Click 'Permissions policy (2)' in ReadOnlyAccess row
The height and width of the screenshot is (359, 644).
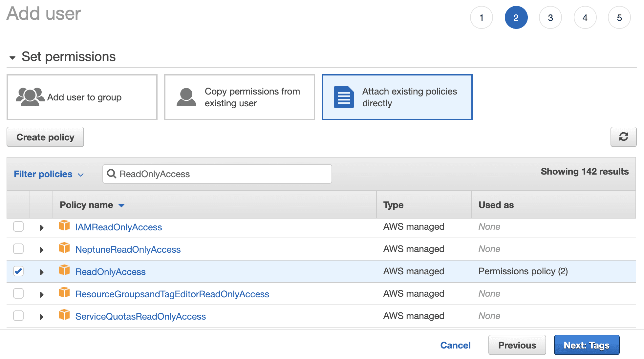523,271
